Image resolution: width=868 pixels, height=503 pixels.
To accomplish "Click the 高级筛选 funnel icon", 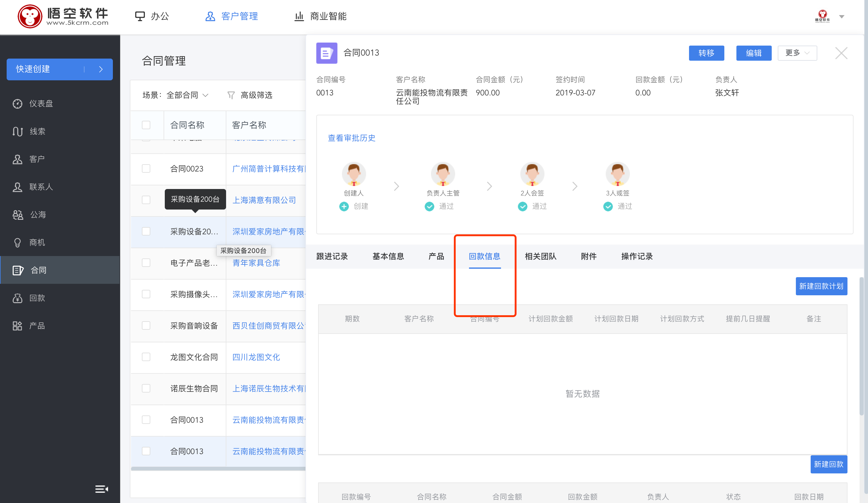I will [x=231, y=95].
